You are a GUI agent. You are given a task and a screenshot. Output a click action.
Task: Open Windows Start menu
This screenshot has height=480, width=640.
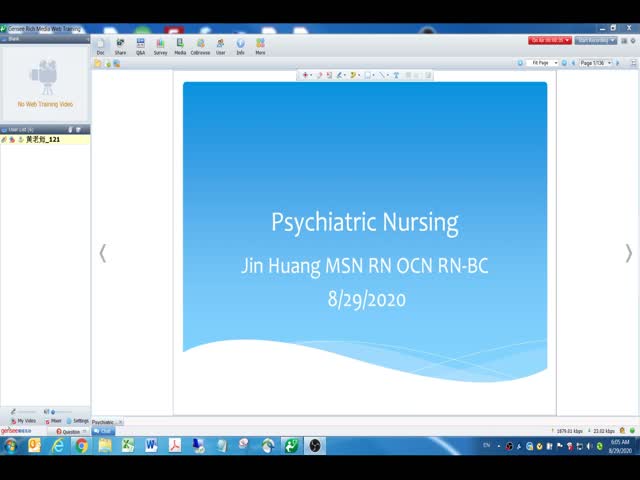[x=11, y=446]
